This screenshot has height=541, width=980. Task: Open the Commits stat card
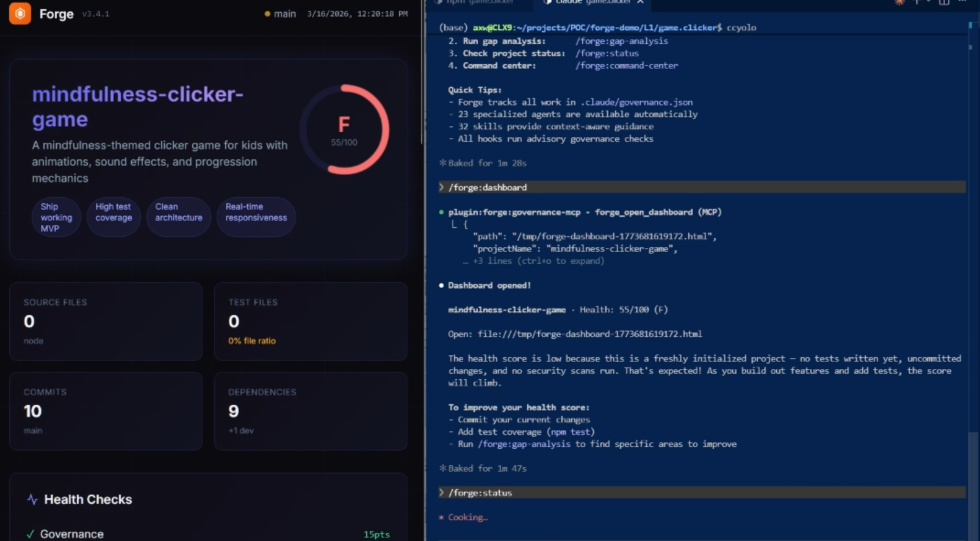[106, 411]
